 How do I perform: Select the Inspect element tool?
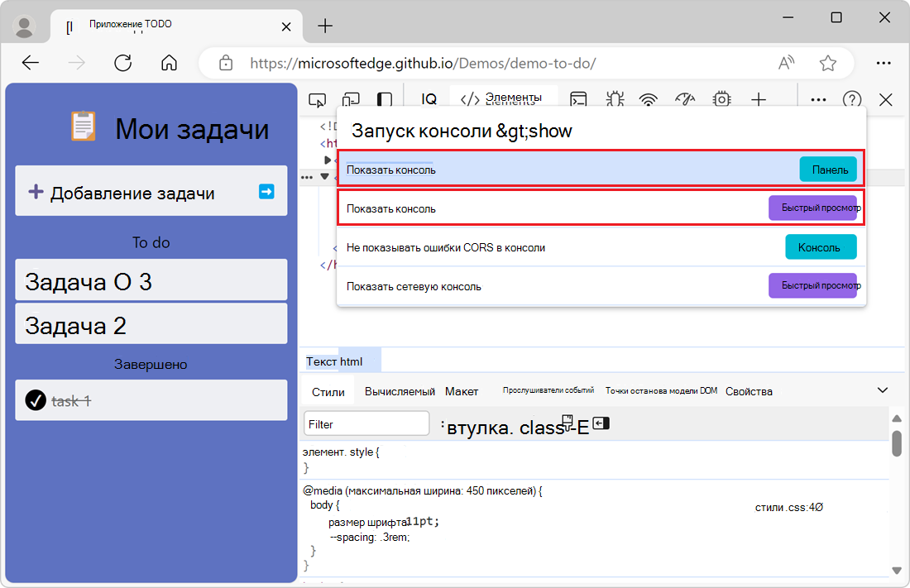pos(318,99)
